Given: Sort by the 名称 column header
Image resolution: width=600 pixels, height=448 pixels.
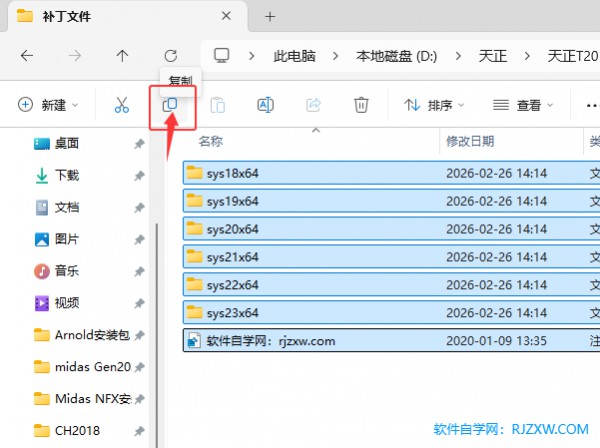Looking at the screenshot, I should [x=211, y=141].
